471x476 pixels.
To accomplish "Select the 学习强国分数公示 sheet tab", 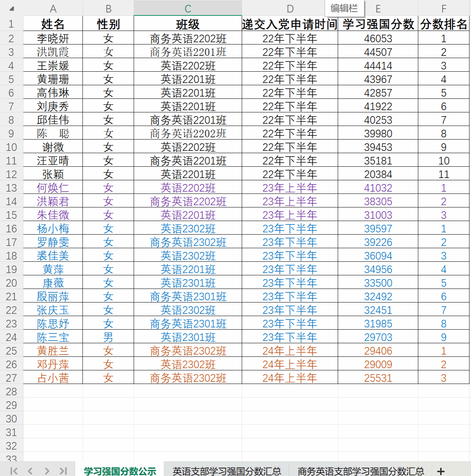I will pyautogui.click(x=120, y=471).
